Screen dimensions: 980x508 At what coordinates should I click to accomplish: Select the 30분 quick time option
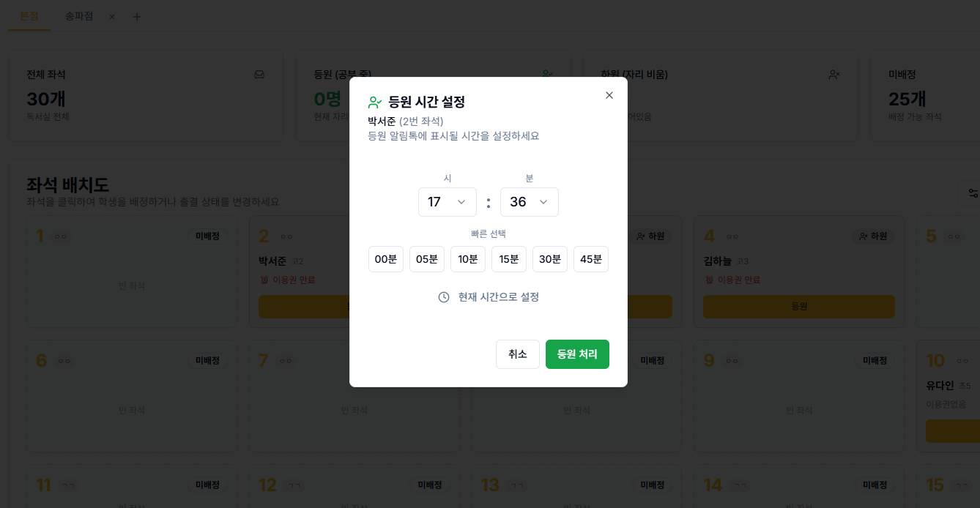(x=550, y=259)
